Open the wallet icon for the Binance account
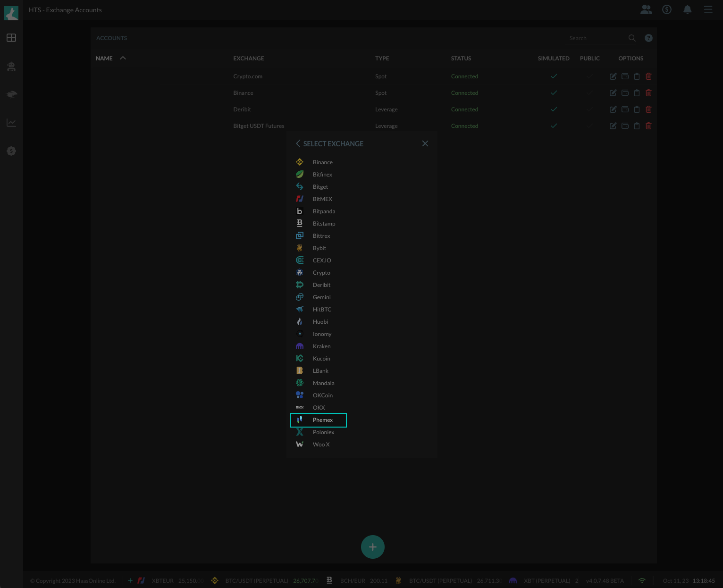 coord(624,92)
